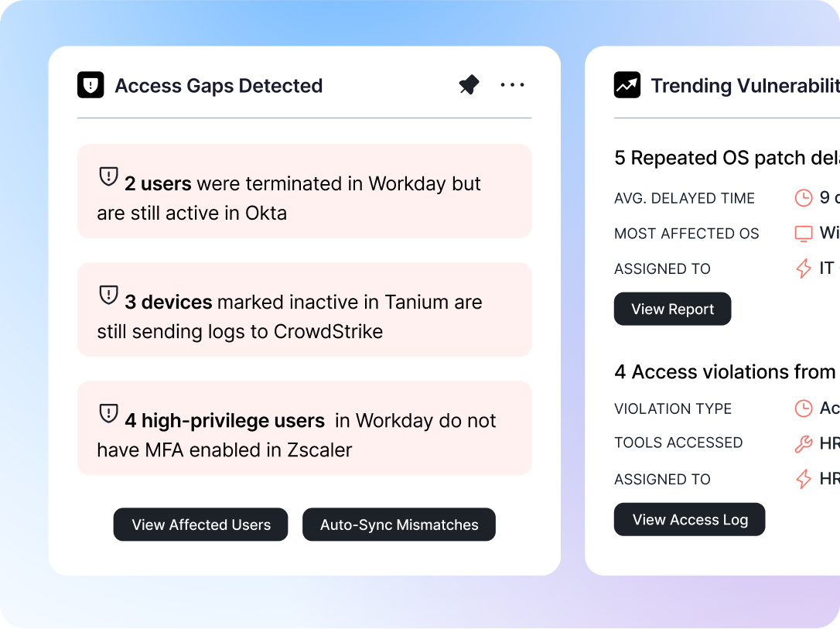Open the View Access Log button
Screen dimensions: 840x629
click(689, 520)
